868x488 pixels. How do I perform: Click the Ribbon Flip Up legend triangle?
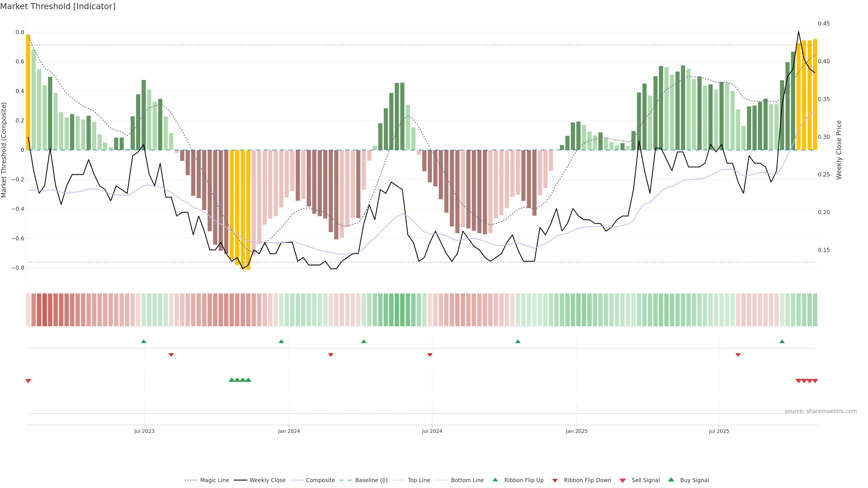[495, 480]
